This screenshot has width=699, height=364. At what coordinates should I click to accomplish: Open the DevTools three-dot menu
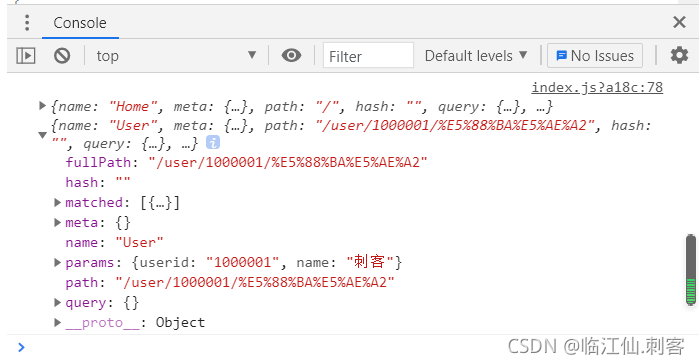[27, 23]
